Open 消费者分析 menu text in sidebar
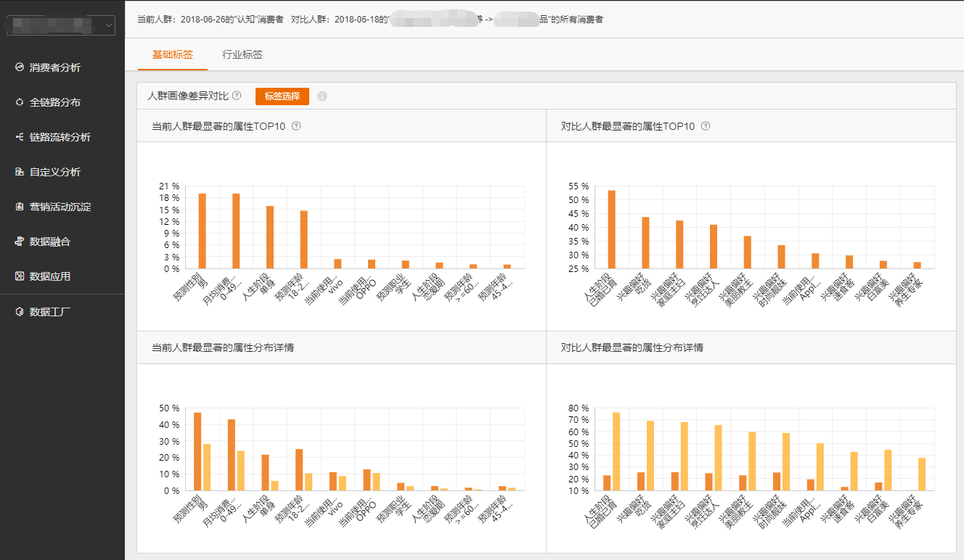 point(55,67)
